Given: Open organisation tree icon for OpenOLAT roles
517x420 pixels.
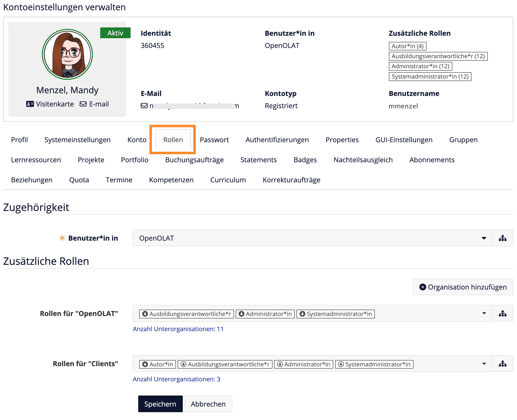Looking at the screenshot, I should coord(502,313).
